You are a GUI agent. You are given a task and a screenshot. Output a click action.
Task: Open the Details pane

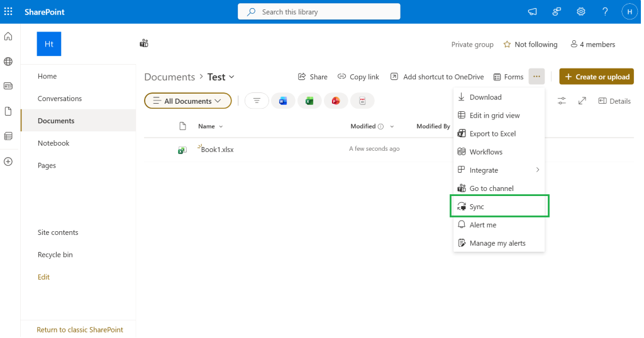[x=614, y=101]
